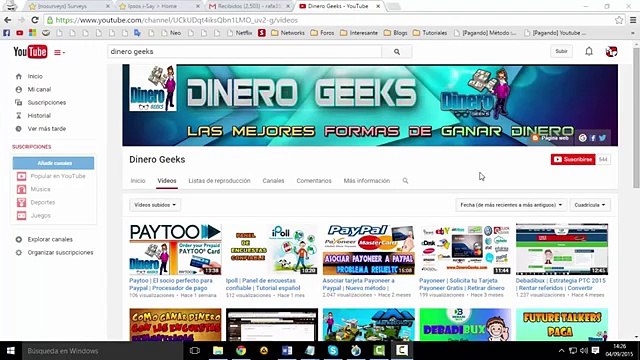Viewport: 640px width, 360px height.
Task: Open the Comentarios tab
Action: coord(314,180)
